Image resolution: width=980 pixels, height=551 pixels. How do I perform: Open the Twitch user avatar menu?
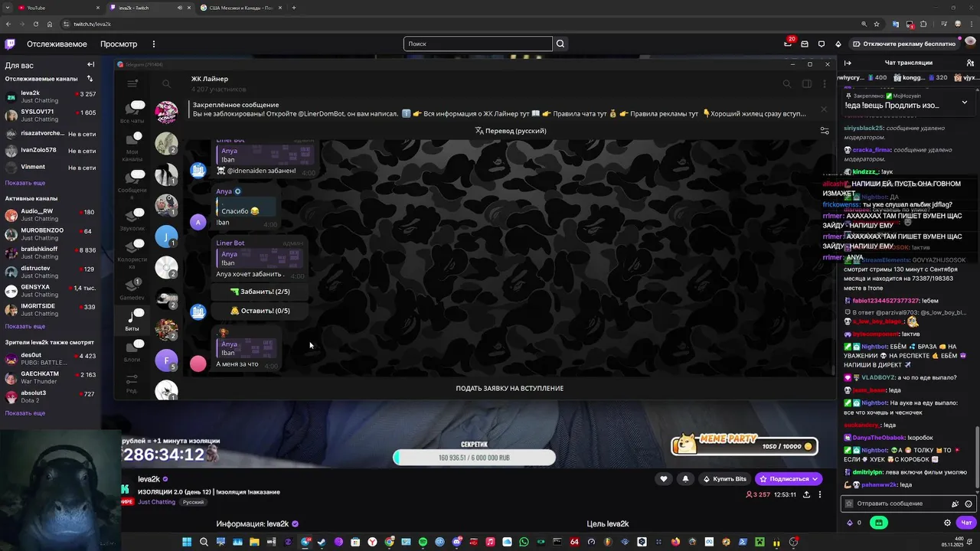click(969, 44)
